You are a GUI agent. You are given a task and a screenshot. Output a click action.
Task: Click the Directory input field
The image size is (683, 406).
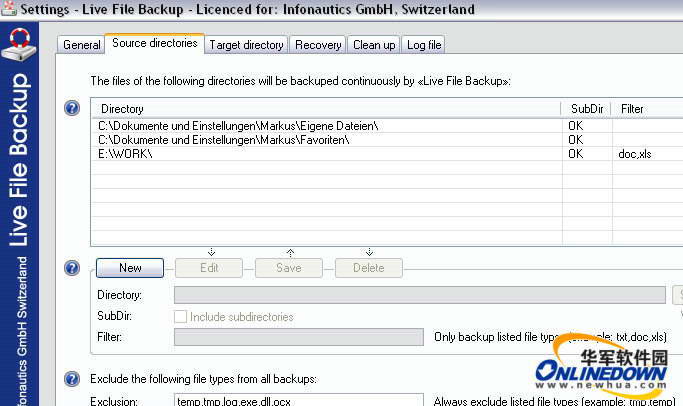click(x=420, y=295)
